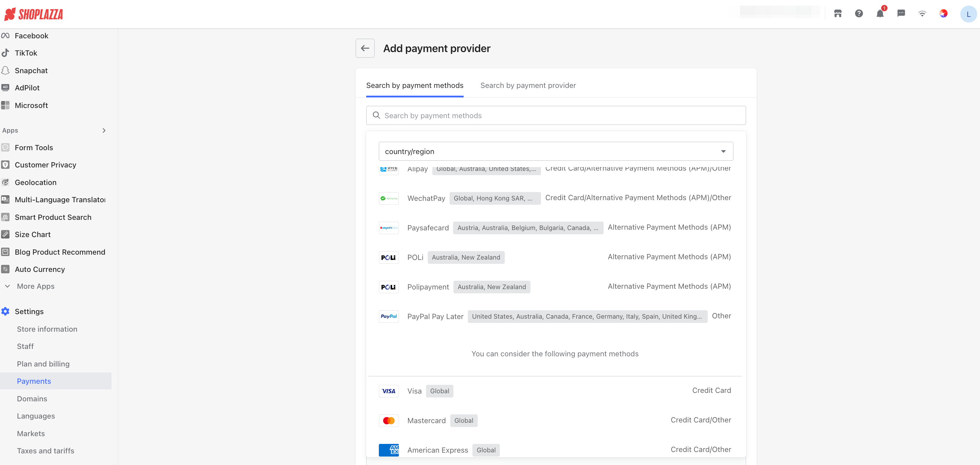
Task: Select the Paysafecard payment method
Action: point(555,228)
